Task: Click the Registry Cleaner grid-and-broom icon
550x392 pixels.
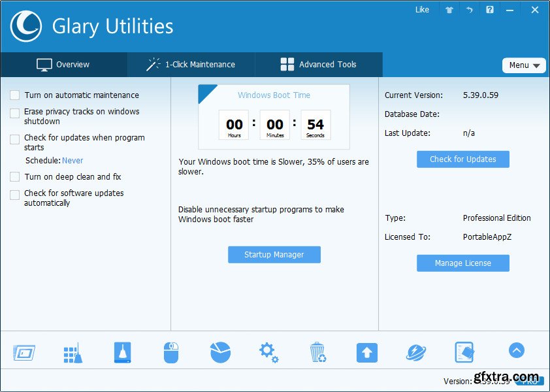Action: (73, 352)
